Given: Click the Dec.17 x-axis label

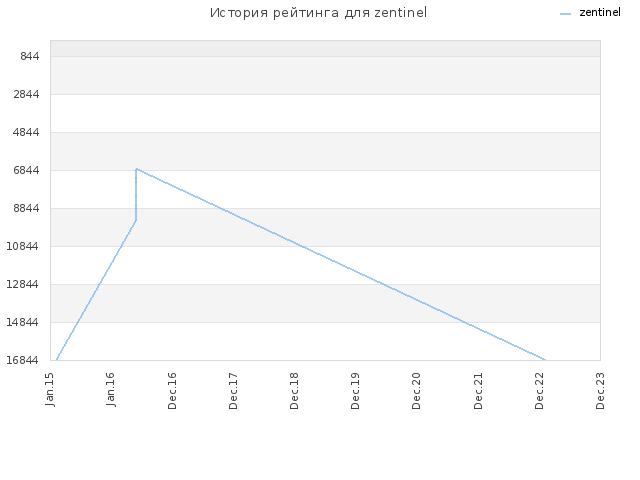Looking at the screenshot, I should pyautogui.click(x=233, y=391).
